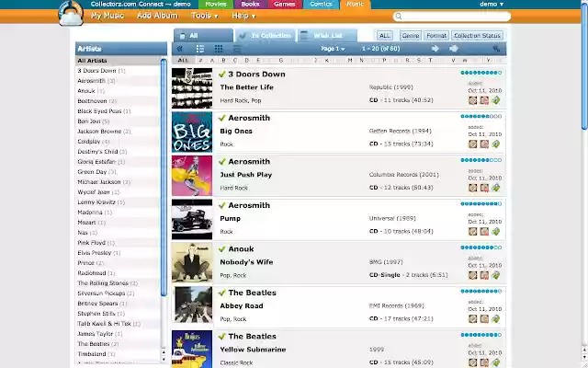The image size is (588, 368).
Task: Click edit icon for Just Push Play
Action: coord(473,188)
